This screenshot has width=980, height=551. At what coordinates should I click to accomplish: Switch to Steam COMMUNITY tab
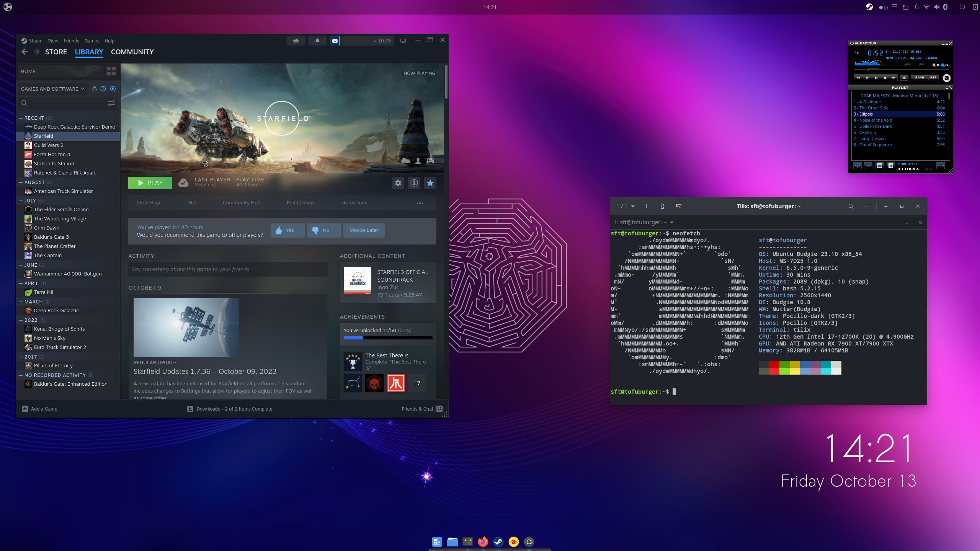pos(132,52)
